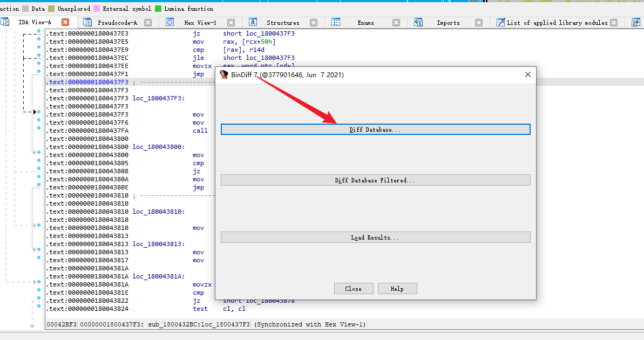Screen dimensions: 644x340
Task: Click the library modules list tab icon
Action: tap(500, 23)
